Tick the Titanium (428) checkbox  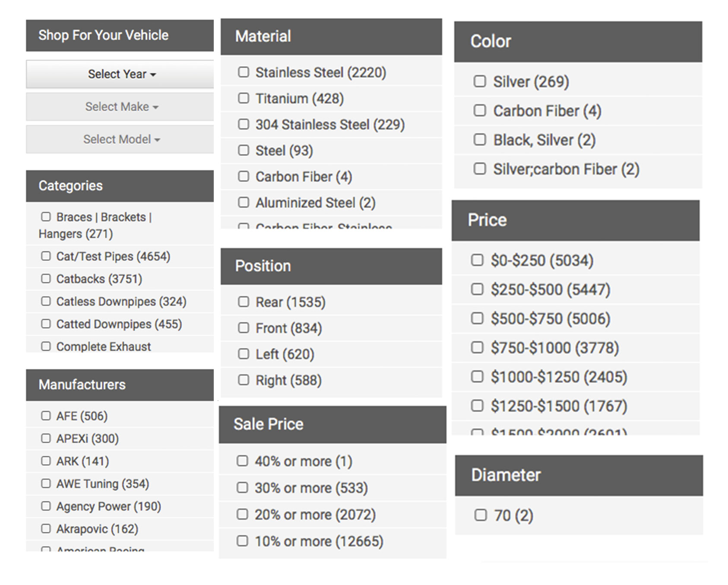point(244,98)
